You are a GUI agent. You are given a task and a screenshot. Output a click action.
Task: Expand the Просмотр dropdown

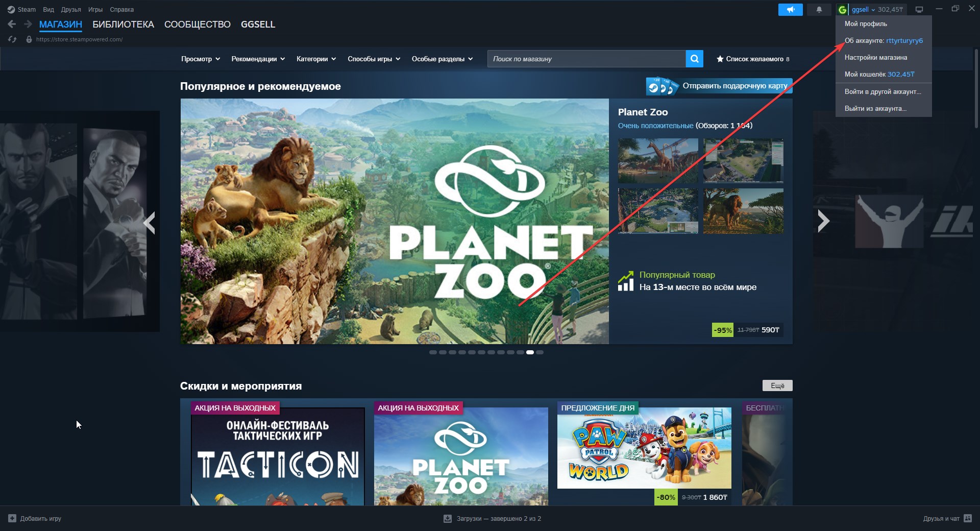(201, 59)
